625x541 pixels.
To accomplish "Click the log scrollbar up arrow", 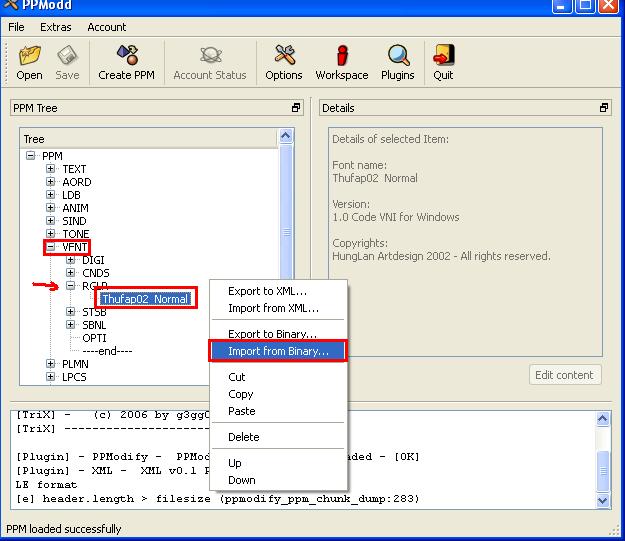I will (x=603, y=419).
